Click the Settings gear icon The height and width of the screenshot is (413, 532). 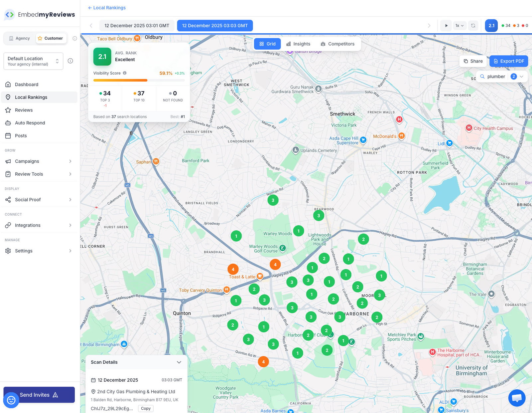(8, 251)
